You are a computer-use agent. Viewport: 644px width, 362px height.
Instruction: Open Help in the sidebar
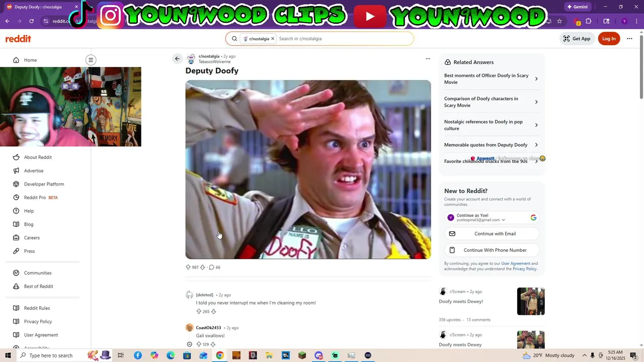click(29, 211)
